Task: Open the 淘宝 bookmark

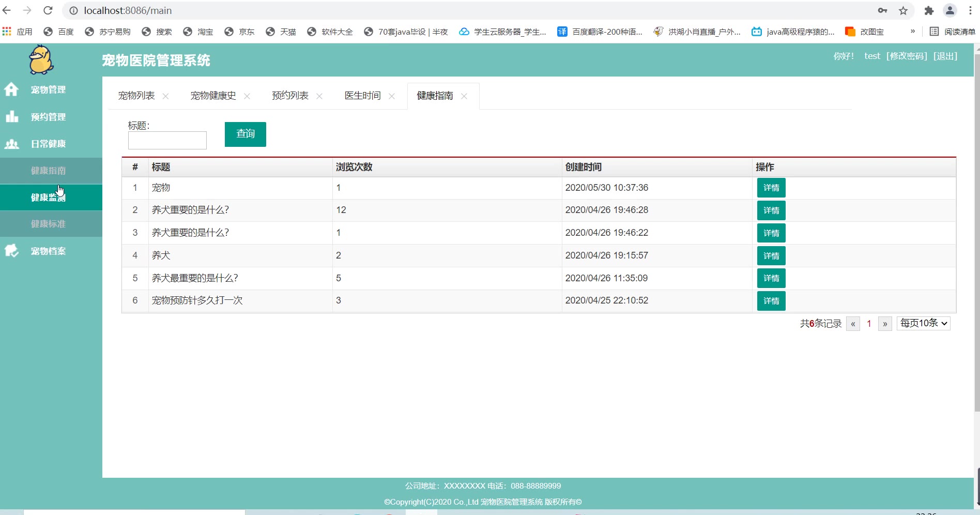Action: pyautogui.click(x=198, y=32)
